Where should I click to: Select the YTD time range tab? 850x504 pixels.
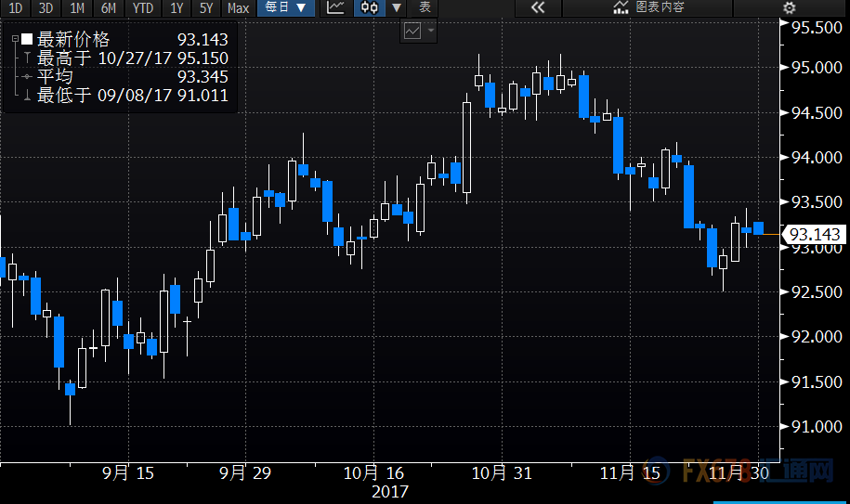142,8
